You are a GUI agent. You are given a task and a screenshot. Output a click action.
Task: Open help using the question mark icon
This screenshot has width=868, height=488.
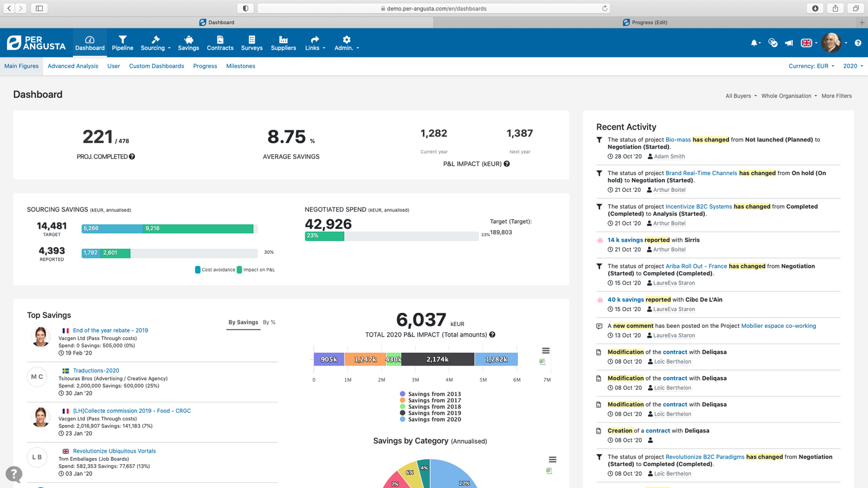[858, 43]
